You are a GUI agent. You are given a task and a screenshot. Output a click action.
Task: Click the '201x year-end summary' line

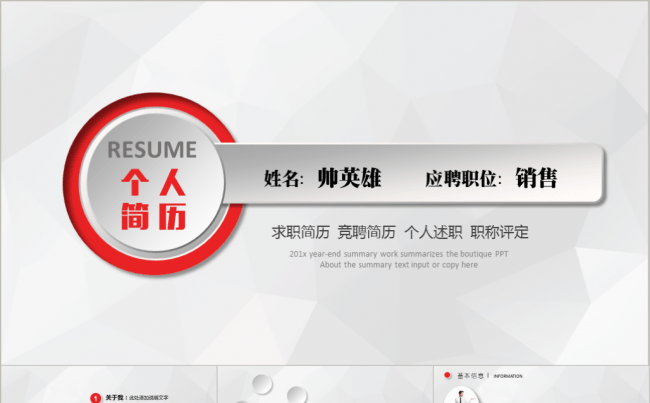point(398,254)
